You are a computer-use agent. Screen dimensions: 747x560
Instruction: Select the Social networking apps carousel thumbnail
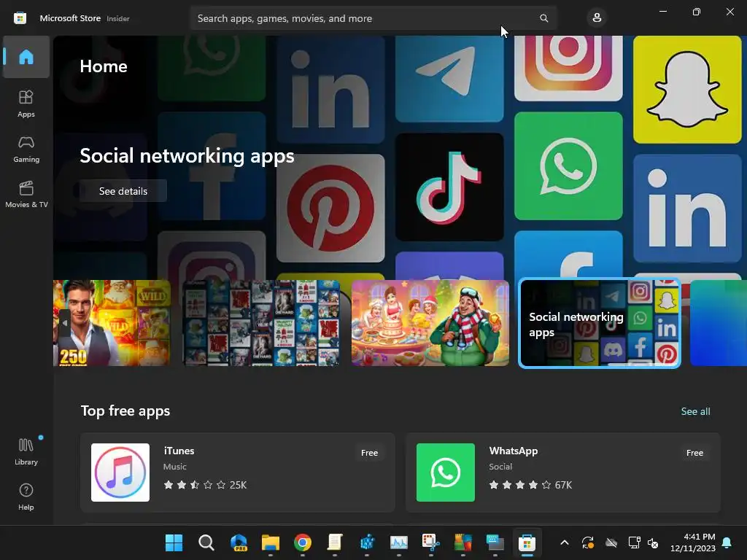point(600,323)
